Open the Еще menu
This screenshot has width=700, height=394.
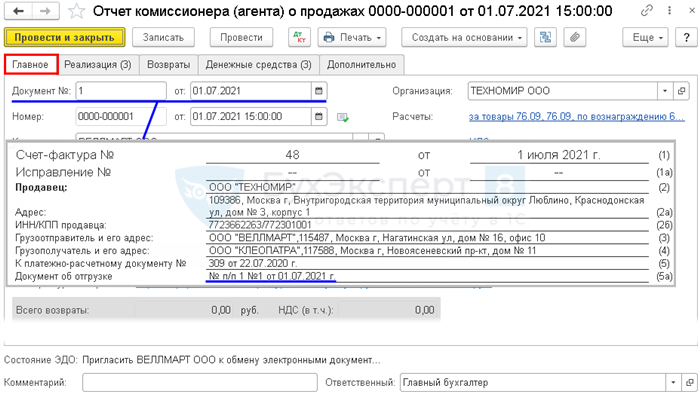pyautogui.click(x=646, y=37)
